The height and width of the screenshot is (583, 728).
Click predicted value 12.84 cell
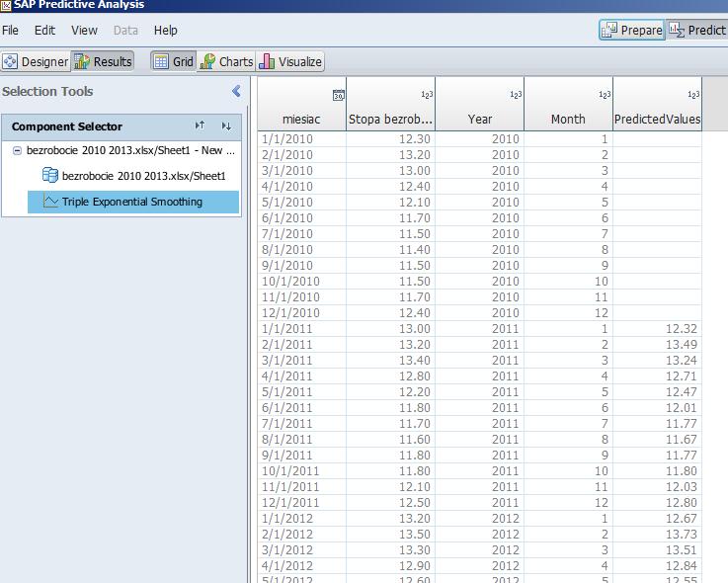pos(658,565)
